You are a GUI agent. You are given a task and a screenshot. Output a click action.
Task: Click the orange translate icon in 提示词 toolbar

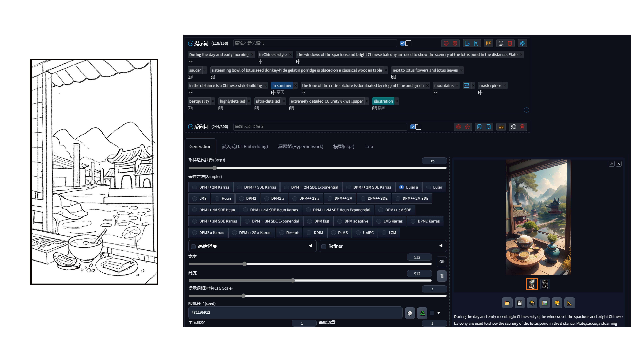click(488, 43)
